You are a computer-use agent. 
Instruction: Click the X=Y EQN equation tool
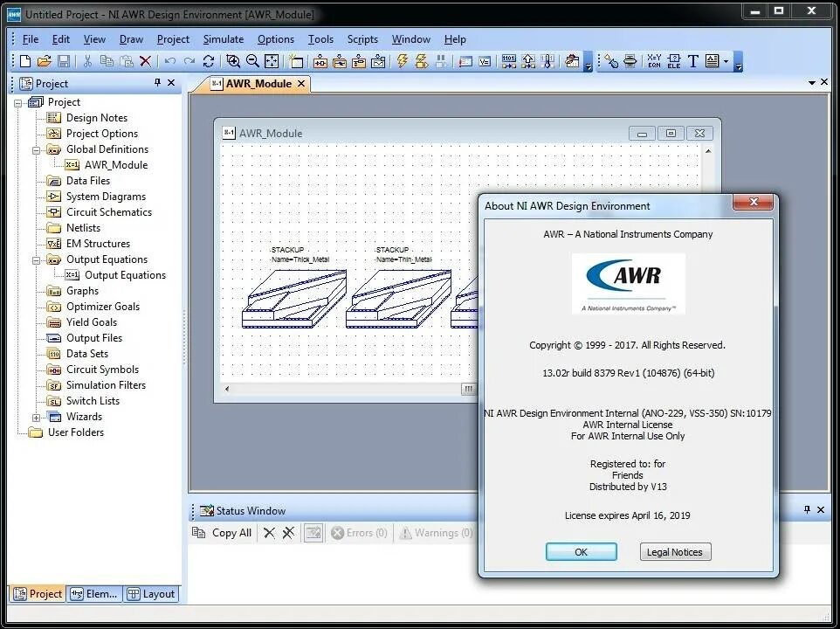tap(654, 61)
